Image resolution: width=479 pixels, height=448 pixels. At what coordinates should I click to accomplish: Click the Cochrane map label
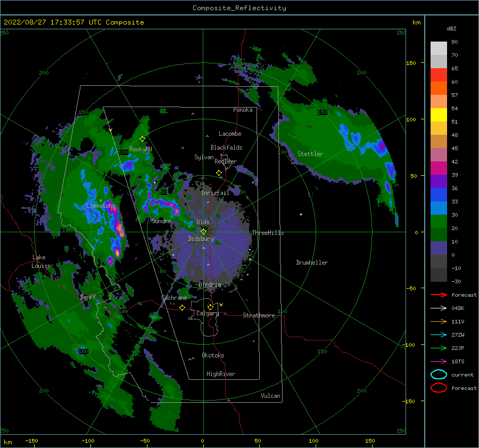coord(174,298)
